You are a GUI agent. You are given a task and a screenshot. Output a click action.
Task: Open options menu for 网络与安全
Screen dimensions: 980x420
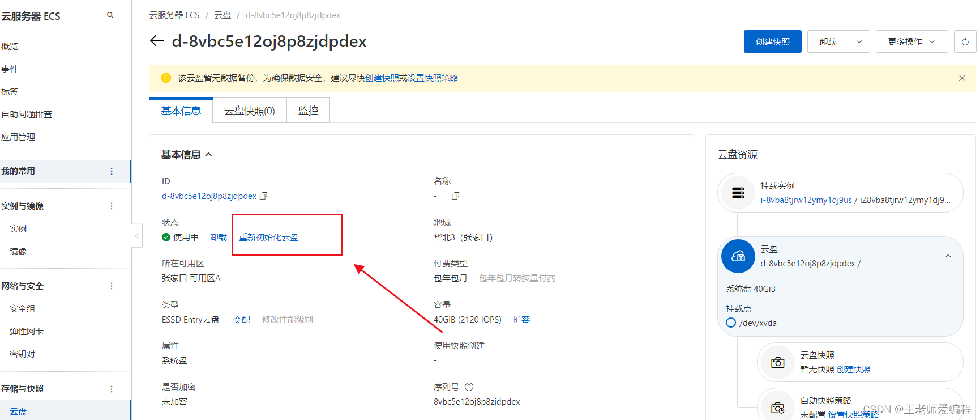pos(112,286)
